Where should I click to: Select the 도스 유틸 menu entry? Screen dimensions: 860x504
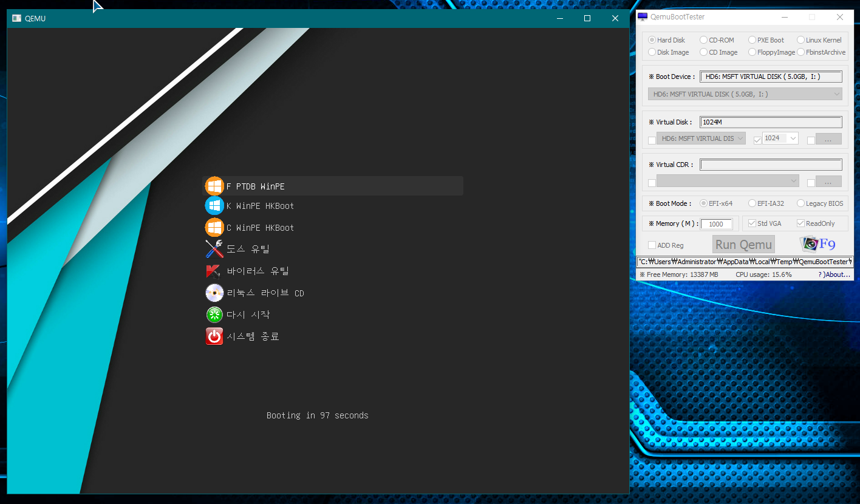click(x=248, y=249)
